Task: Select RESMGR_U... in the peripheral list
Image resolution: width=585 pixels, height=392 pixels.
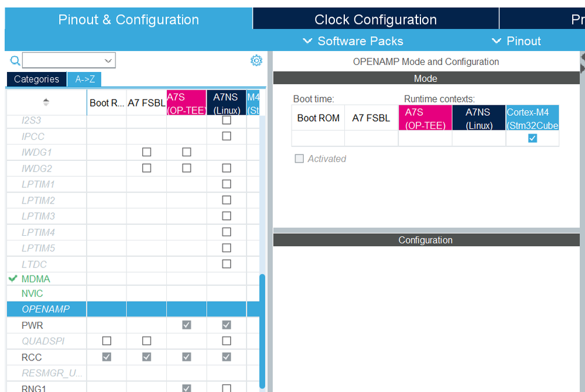Action: [52, 373]
